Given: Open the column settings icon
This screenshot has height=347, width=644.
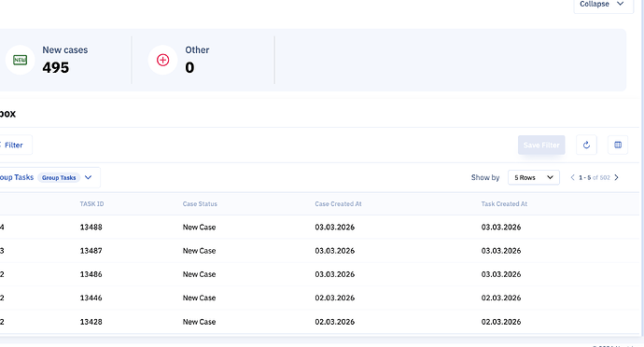Looking at the screenshot, I should tap(618, 145).
